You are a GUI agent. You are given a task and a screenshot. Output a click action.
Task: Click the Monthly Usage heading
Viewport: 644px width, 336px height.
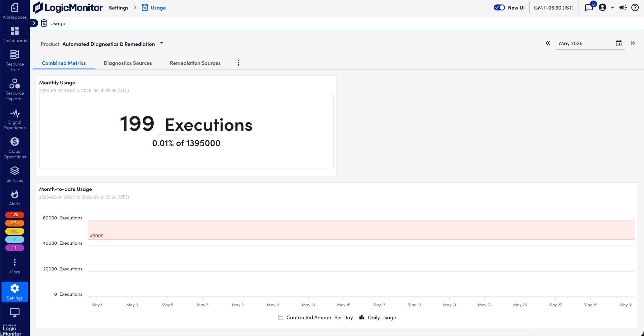click(57, 82)
